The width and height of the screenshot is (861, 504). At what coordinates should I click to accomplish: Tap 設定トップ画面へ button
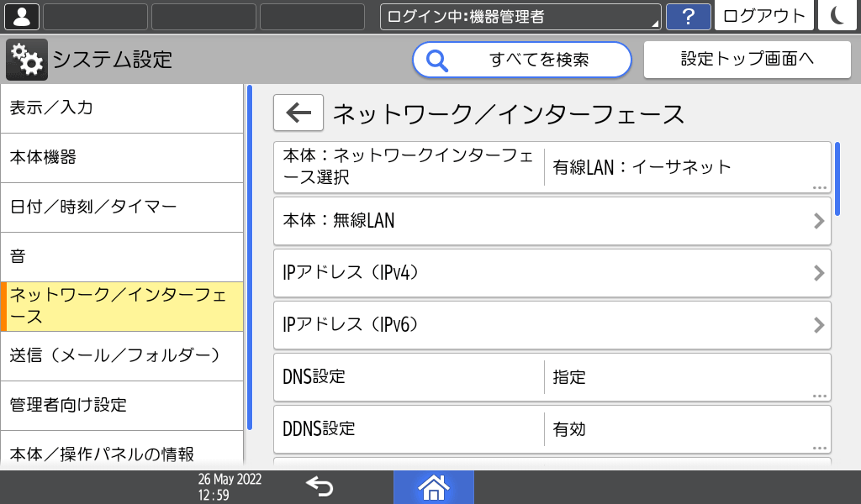(x=747, y=59)
